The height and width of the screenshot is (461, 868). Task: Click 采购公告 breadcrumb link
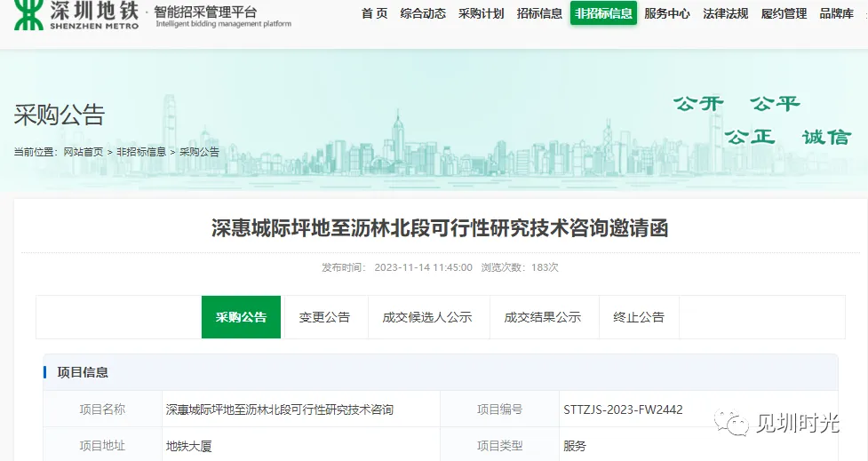click(199, 152)
